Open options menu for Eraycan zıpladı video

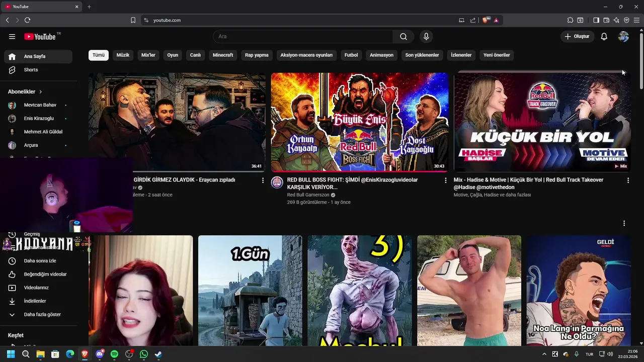(263, 180)
